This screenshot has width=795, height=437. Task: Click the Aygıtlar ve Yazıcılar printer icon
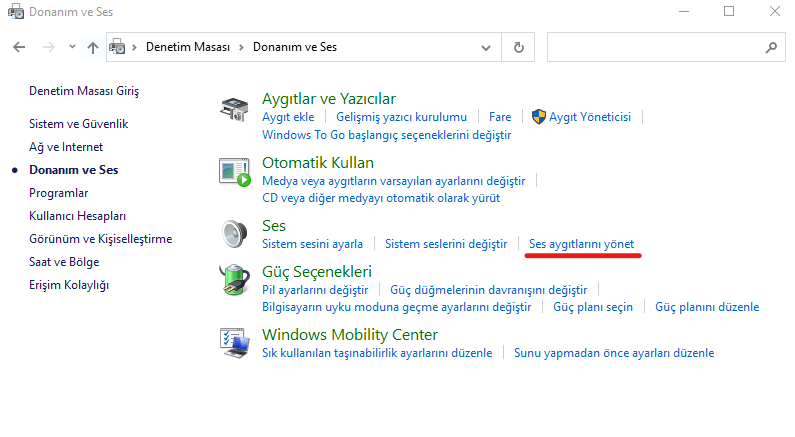234,110
